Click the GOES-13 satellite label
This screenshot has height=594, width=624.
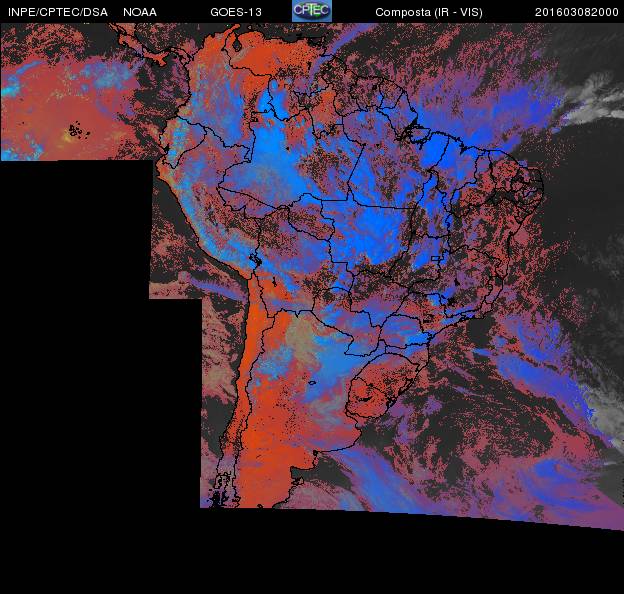[236, 12]
